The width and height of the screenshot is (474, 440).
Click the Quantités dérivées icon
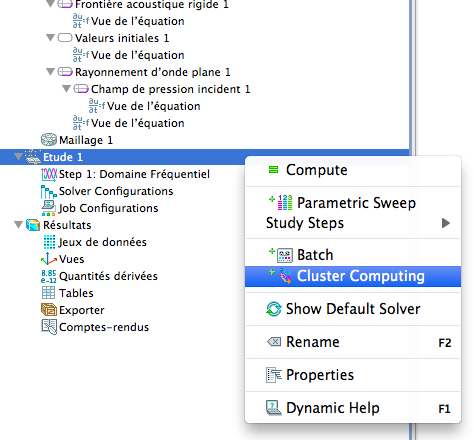click(x=49, y=276)
